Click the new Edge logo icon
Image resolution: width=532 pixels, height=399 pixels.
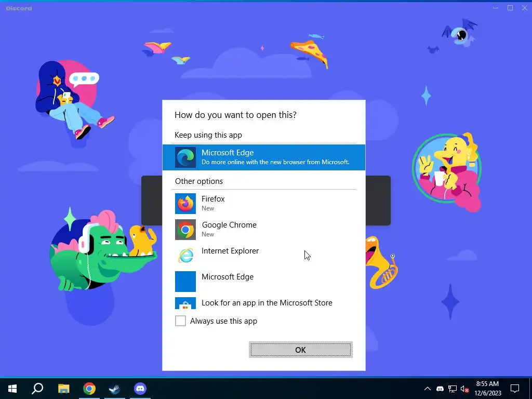[185, 157]
